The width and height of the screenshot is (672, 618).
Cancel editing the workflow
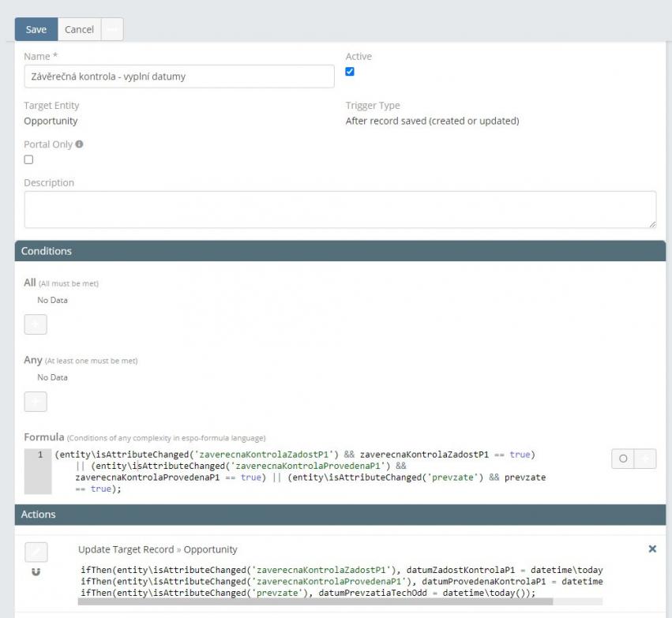coord(79,29)
